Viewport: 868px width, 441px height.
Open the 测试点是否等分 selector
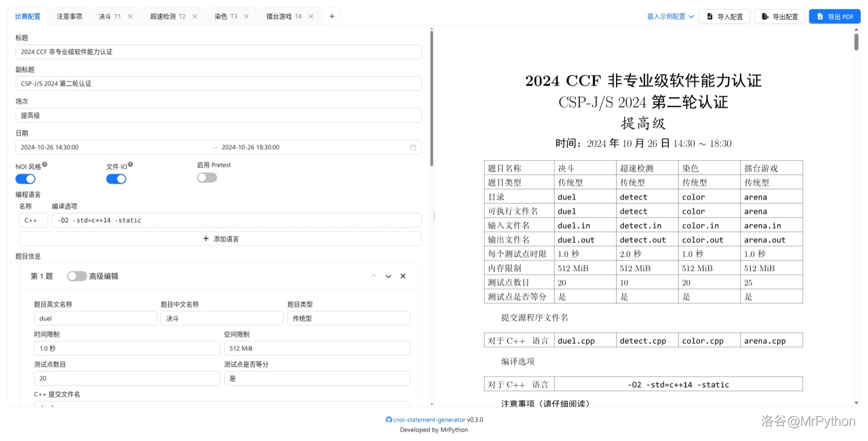point(317,378)
